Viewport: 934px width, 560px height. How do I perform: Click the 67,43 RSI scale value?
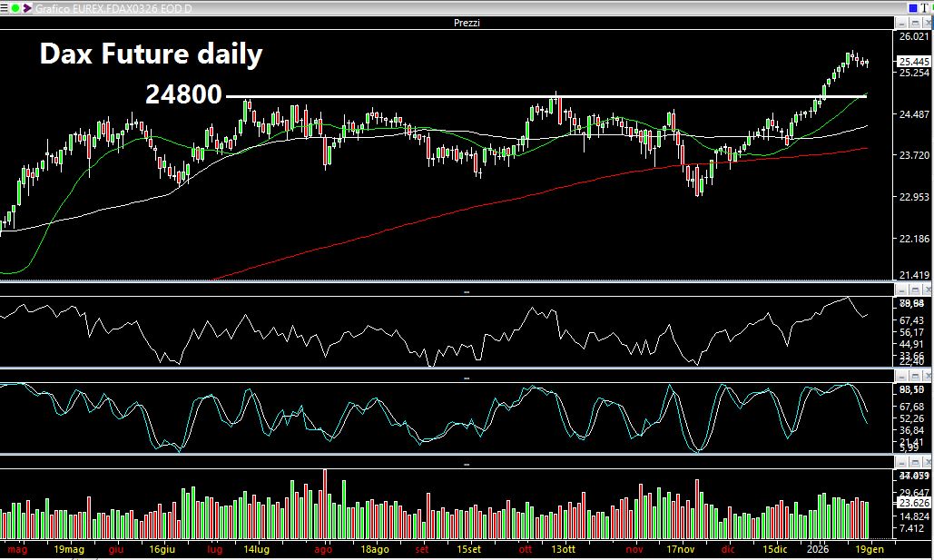(911, 320)
